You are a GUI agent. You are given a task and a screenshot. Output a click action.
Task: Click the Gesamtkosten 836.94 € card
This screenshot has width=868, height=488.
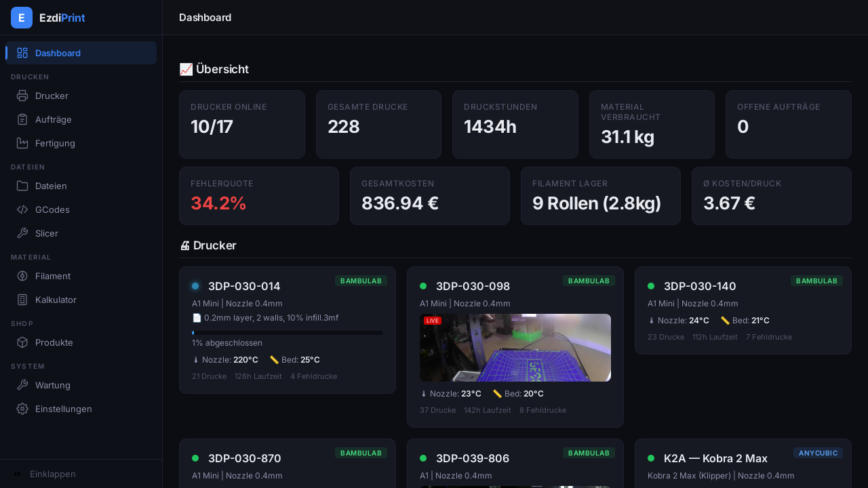[x=430, y=196]
